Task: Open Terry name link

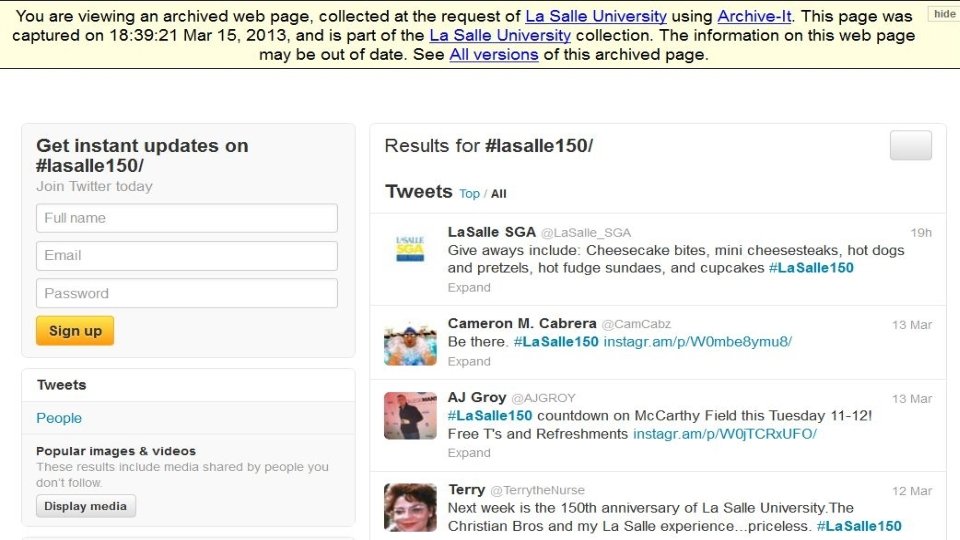Action: (x=467, y=490)
